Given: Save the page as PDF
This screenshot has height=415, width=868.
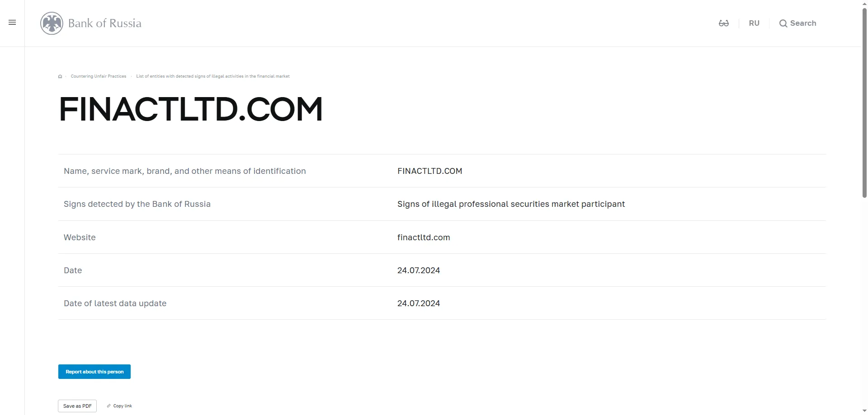Looking at the screenshot, I should point(77,406).
